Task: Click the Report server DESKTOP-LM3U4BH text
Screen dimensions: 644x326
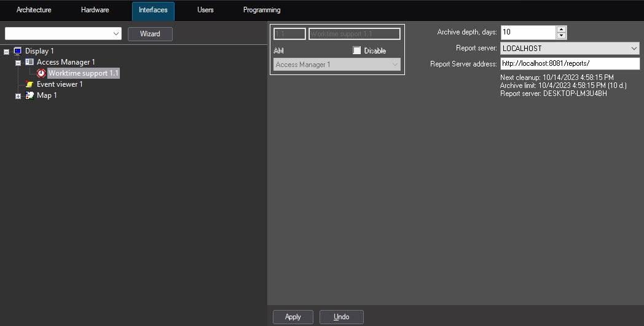Action: (553, 93)
